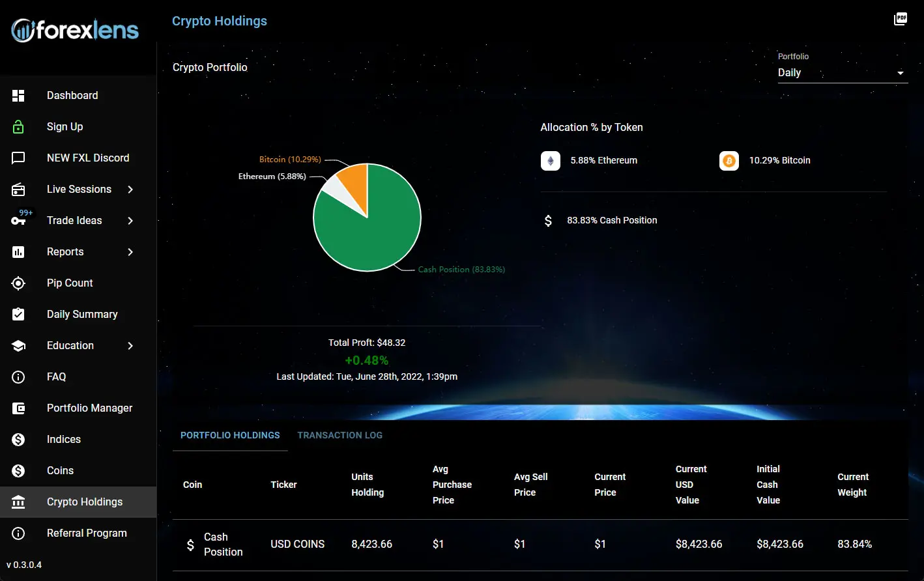Expand the Live Sessions submenu

click(130, 190)
